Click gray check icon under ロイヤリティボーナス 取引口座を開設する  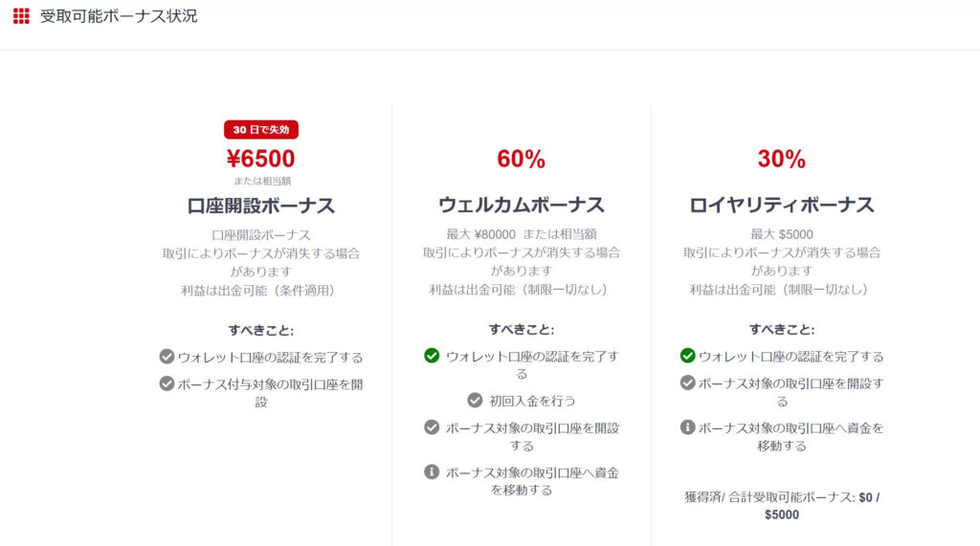687,382
